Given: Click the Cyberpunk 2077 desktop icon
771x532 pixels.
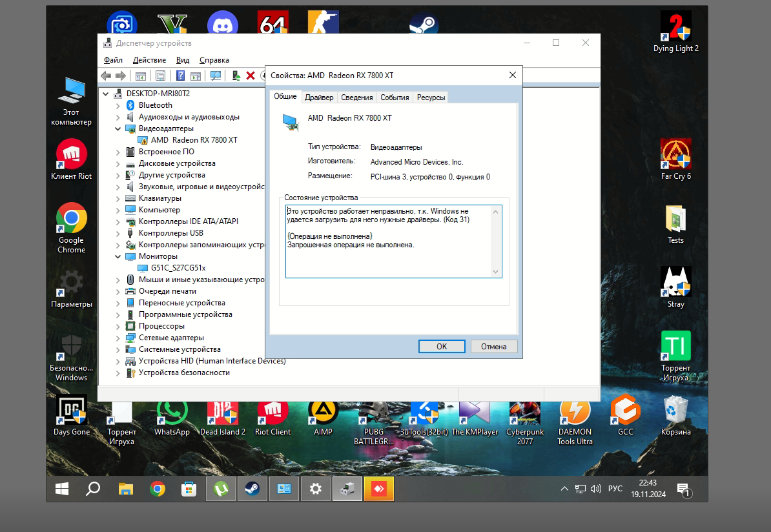Looking at the screenshot, I should click(x=524, y=424).
